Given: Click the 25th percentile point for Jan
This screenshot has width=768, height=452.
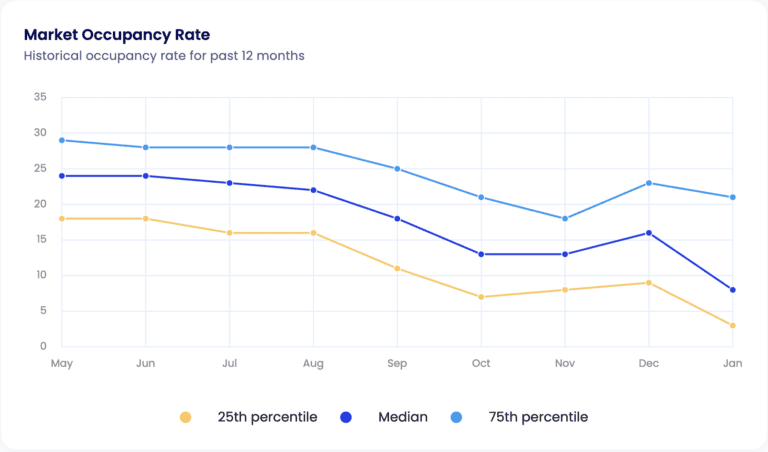Looking at the screenshot, I should click(733, 325).
